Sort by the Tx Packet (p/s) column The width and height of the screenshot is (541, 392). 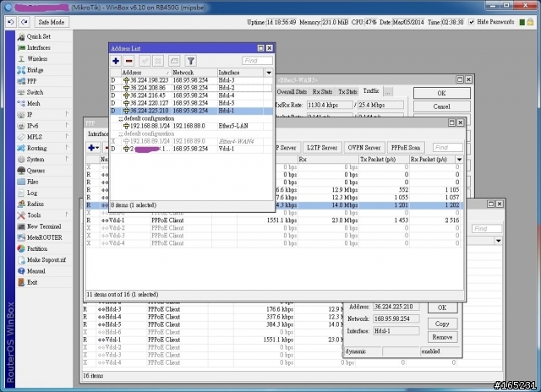click(x=384, y=160)
